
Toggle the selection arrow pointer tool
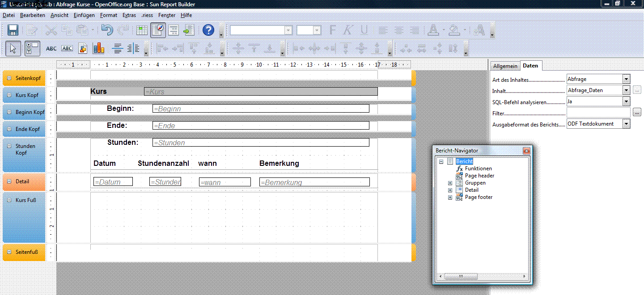coord(13,48)
